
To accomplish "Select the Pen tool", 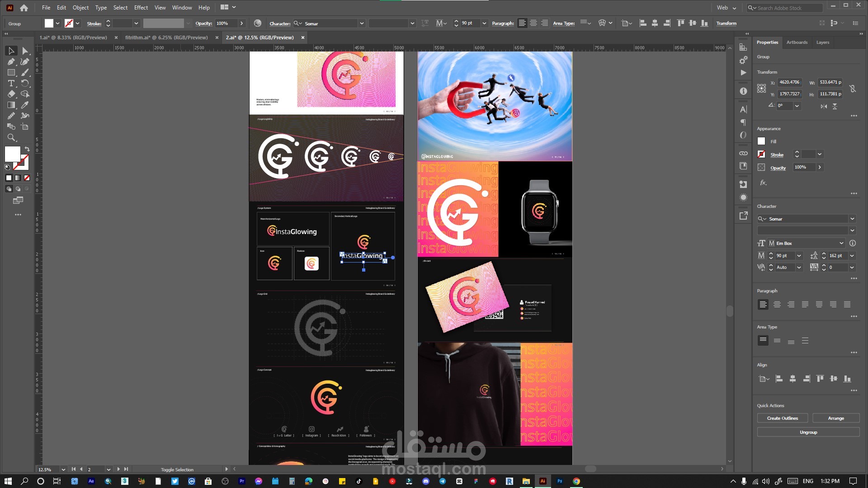I will click(11, 62).
